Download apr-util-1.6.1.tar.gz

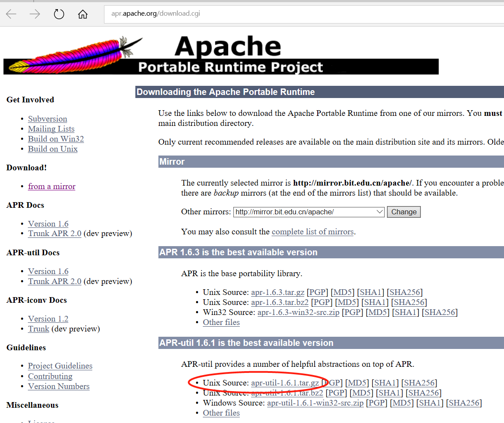285,383
